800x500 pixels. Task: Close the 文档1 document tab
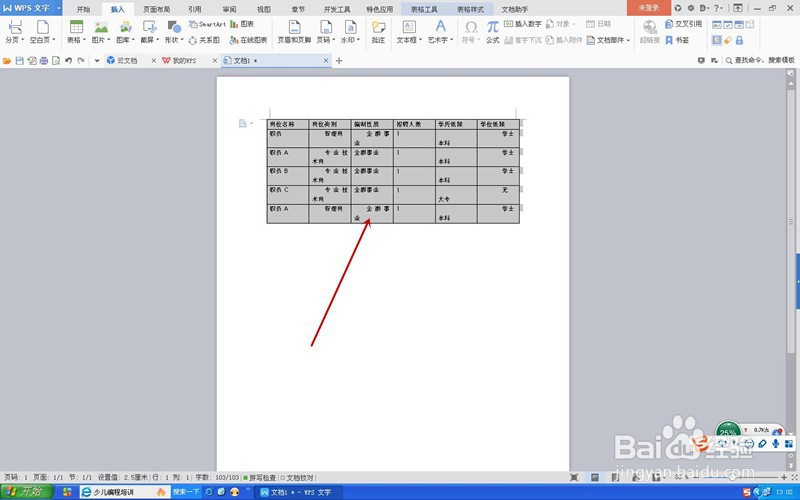click(x=326, y=61)
